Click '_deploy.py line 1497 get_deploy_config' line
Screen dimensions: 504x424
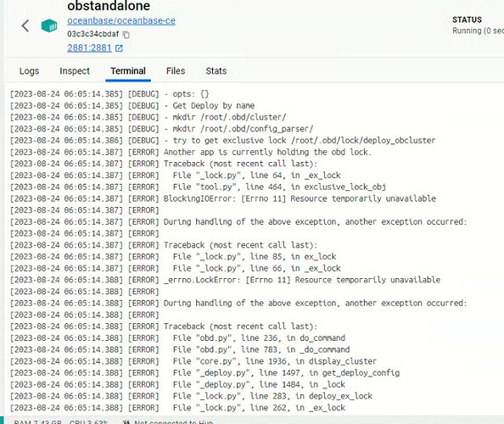pyautogui.click(x=204, y=373)
